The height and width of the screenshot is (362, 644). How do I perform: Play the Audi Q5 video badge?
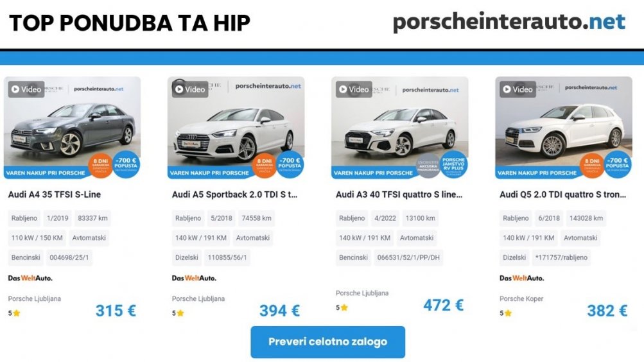(518, 89)
